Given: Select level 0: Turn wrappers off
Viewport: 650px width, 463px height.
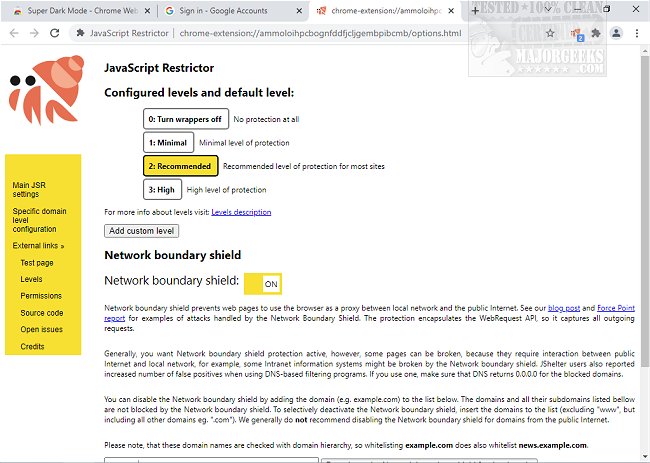Looking at the screenshot, I should [184, 119].
